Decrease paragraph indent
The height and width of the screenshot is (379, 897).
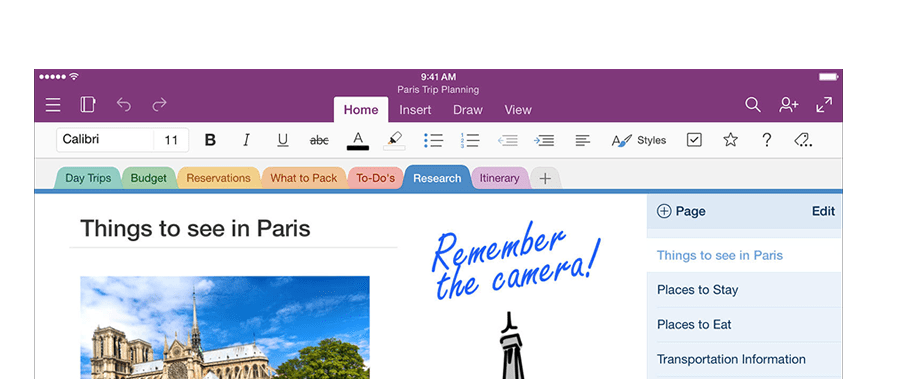click(x=508, y=141)
